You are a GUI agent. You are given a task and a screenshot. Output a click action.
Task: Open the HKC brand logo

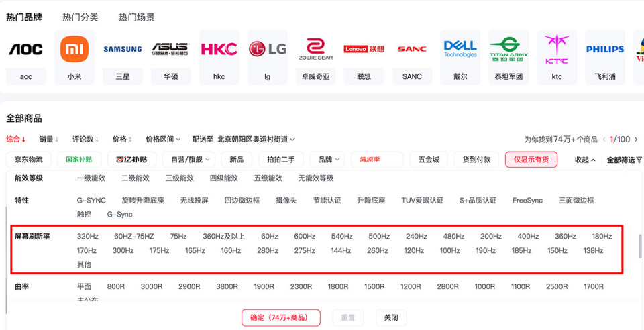coord(219,49)
